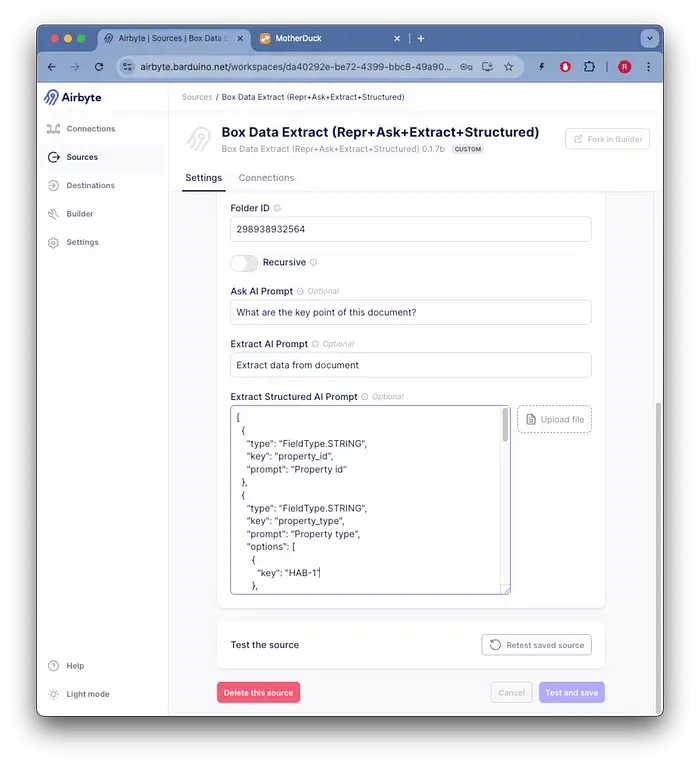Click the Builder wrench icon

point(53,214)
